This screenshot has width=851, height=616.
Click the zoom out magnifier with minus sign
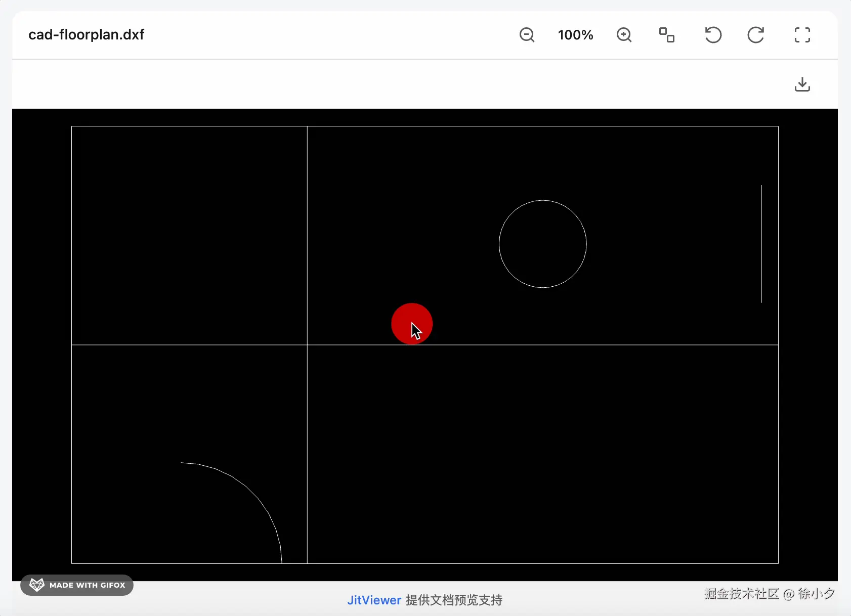527,34
